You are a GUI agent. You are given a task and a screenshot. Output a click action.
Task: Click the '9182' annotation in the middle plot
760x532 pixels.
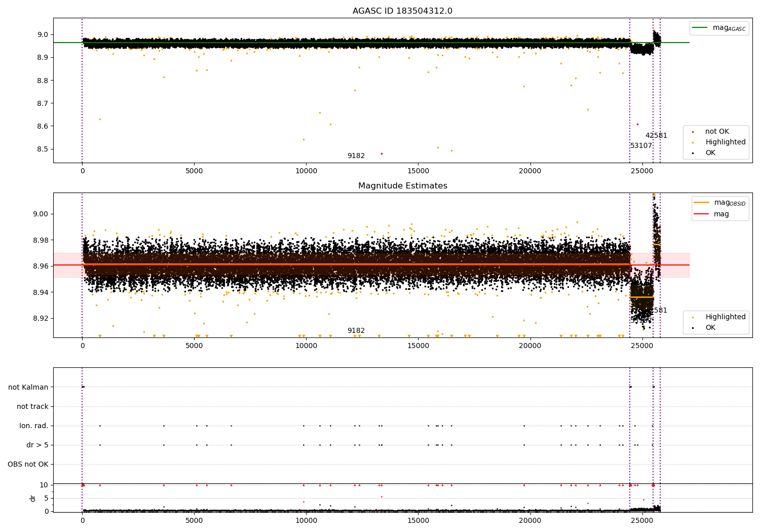[356, 331]
